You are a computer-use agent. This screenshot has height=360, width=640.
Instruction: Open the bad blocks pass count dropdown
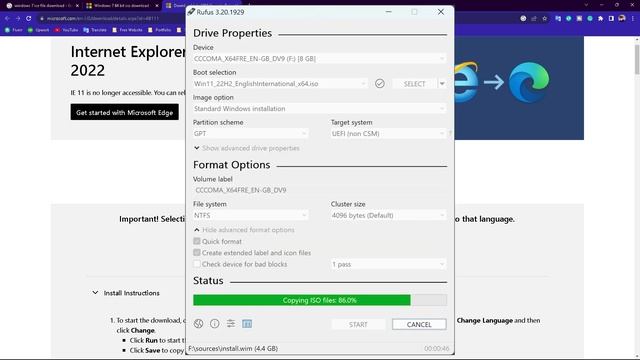(x=389, y=264)
